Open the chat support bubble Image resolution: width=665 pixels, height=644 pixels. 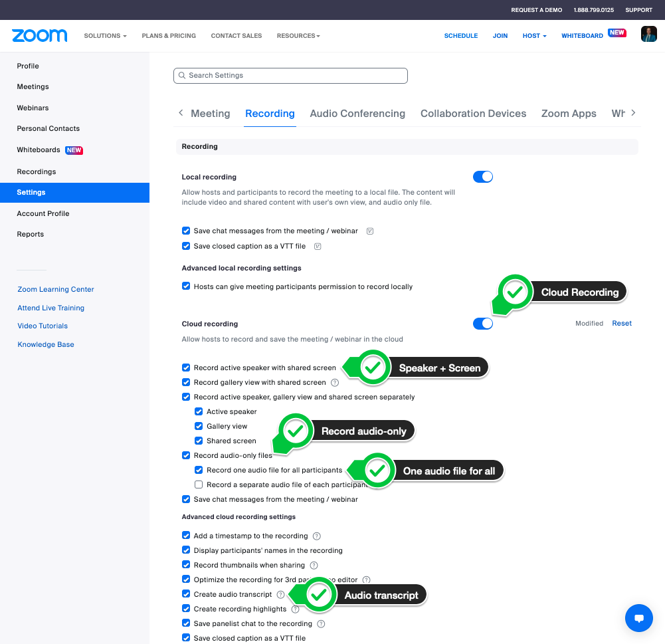coord(639,618)
